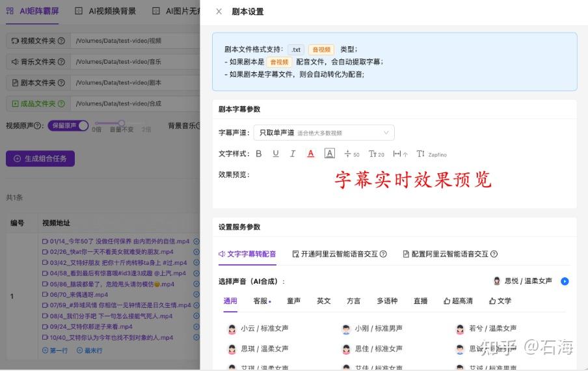Play preview of 思悦 voice
The image size is (588, 371).
(x=565, y=281)
